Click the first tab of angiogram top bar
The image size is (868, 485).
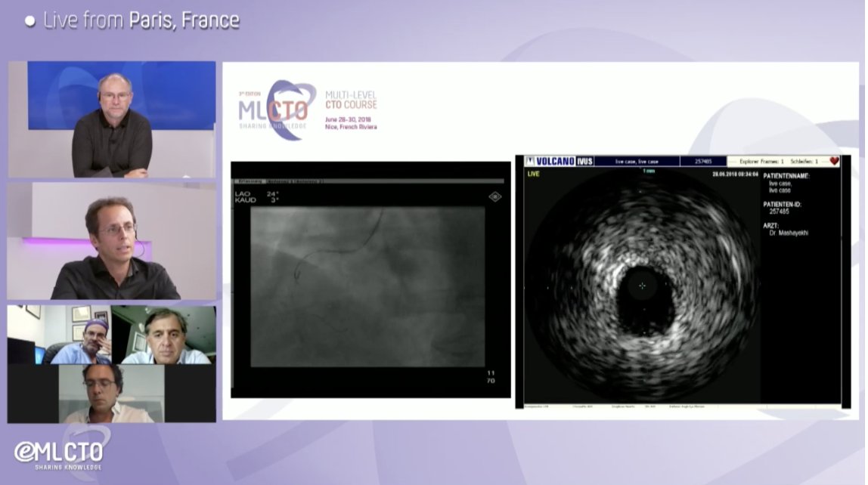tap(249, 181)
